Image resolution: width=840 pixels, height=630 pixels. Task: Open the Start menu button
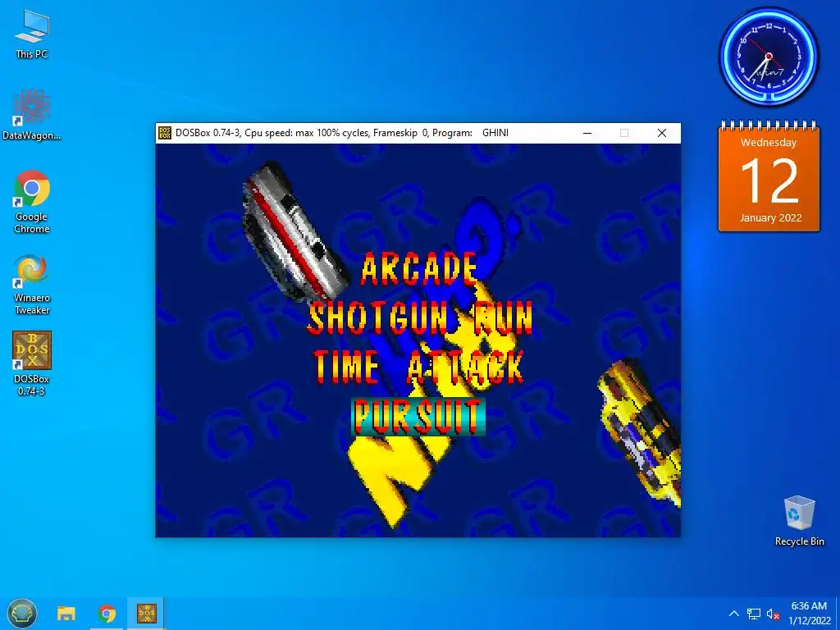[x=22, y=614]
